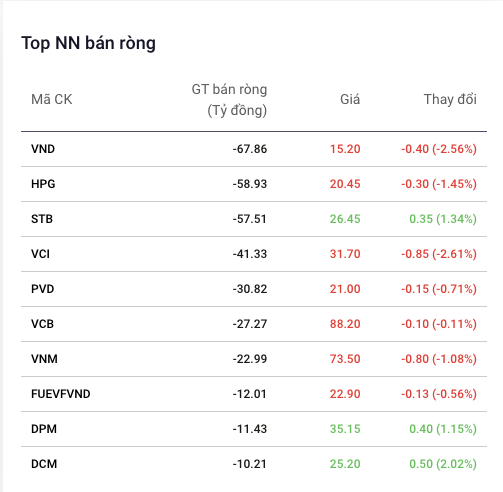503x492 pixels.
Task: Select net sell value -41.33
Action: (250, 254)
